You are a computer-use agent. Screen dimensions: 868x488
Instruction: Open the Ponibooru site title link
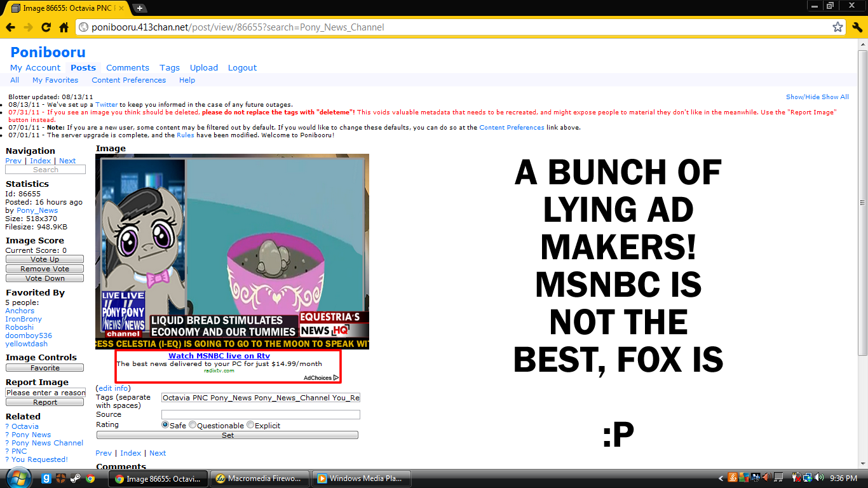click(48, 52)
